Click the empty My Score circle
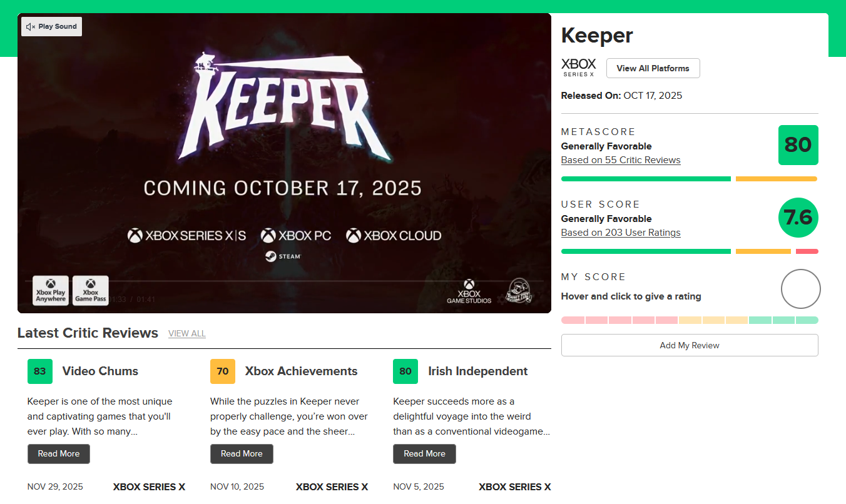Screen dimensions: 846x504 tap(800, 289)
